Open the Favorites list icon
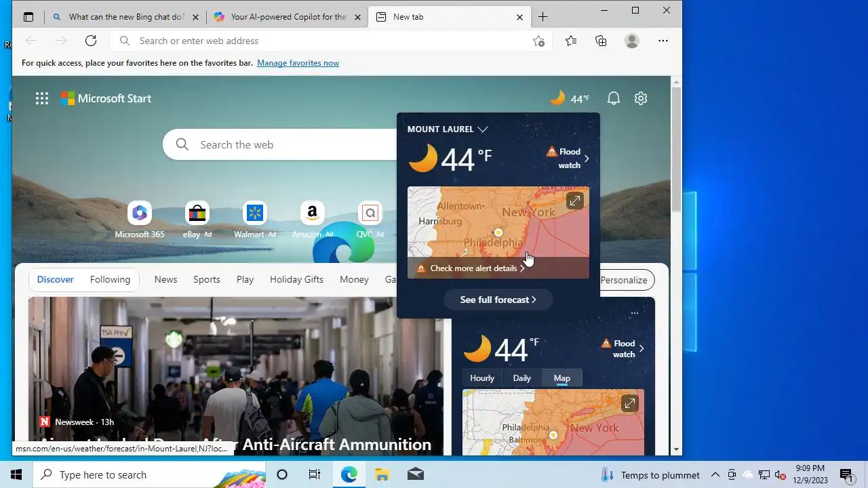Screen dimensions: 868x488 tap(571, 41)
